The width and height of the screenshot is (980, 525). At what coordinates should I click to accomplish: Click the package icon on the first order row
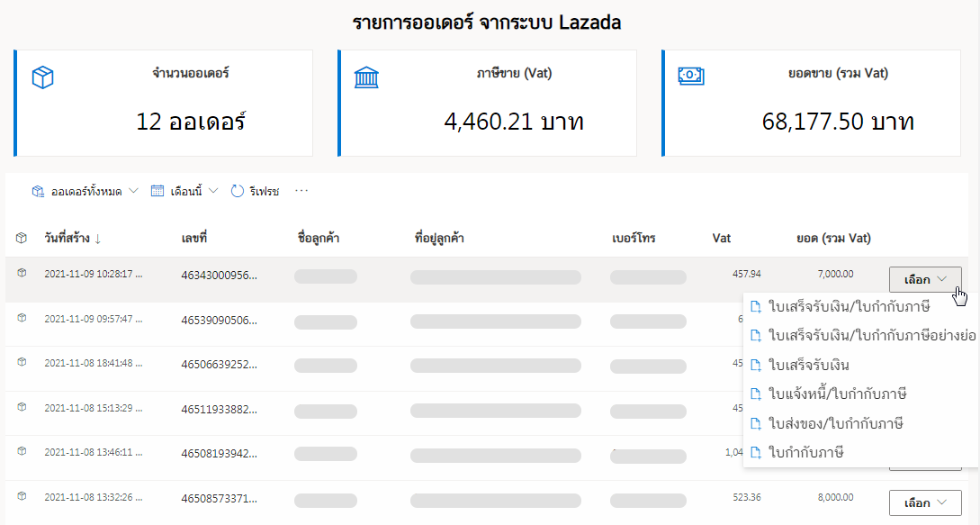pyautogui.click(x=21, y=275)
